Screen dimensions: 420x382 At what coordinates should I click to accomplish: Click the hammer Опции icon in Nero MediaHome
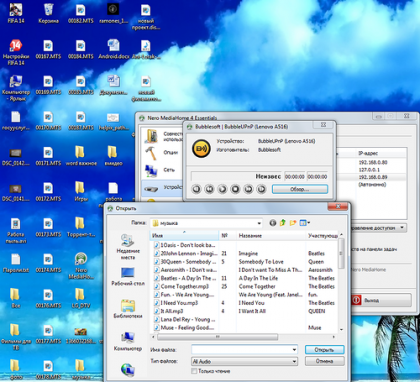pyautogui.click(x=152, y=153)
